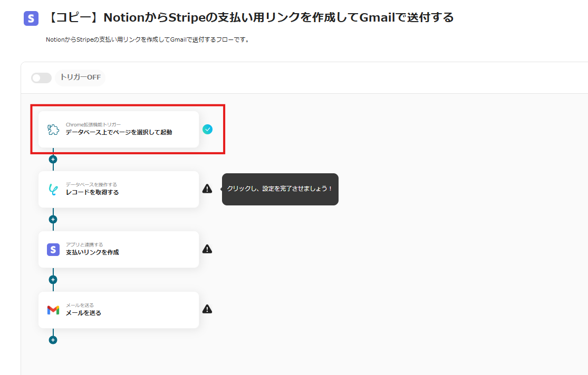Click the クリックし、設定を完了させましょう！ tooltip
The height and width of the screenshot is (375, 588).
[280, 189]
